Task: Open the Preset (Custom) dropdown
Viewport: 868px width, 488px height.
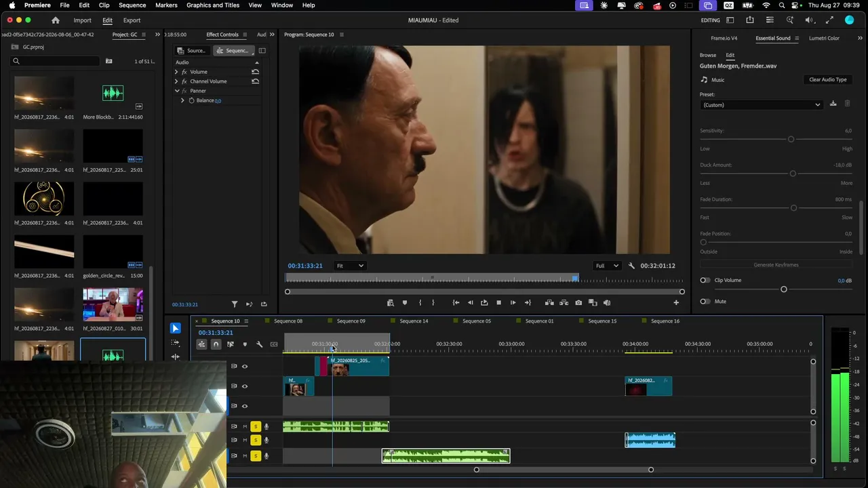Action: click(762, 105)
